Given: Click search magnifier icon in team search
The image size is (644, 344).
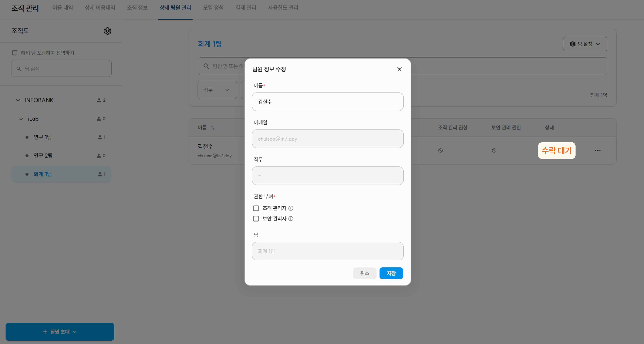Looking at the screenshot, I should [18, 68].
